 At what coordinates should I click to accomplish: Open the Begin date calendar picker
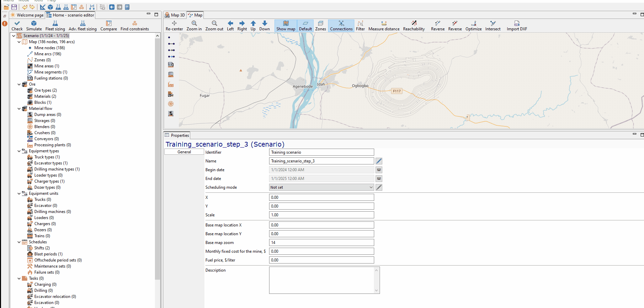[x=379, y=170]
